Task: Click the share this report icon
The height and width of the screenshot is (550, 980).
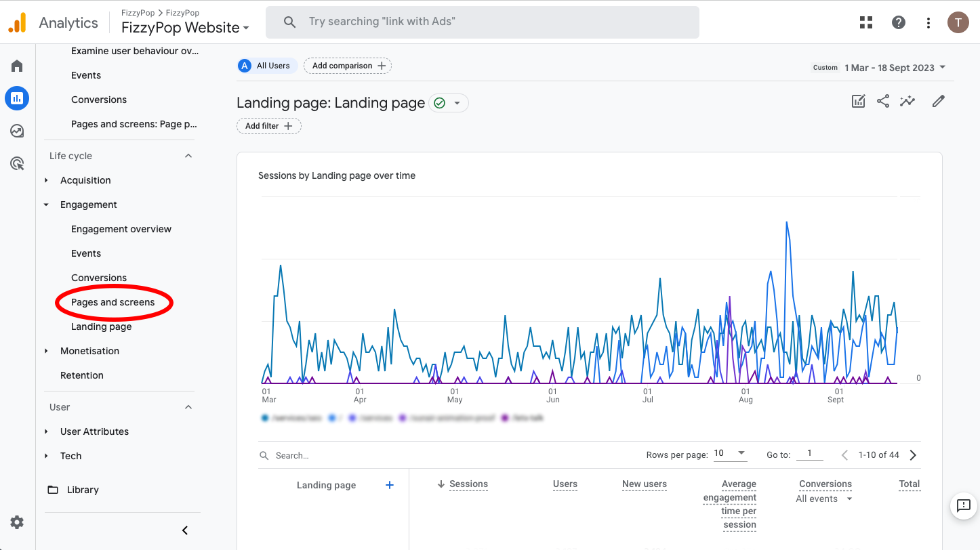Action: pyautogui.click(x=883, y=102)
